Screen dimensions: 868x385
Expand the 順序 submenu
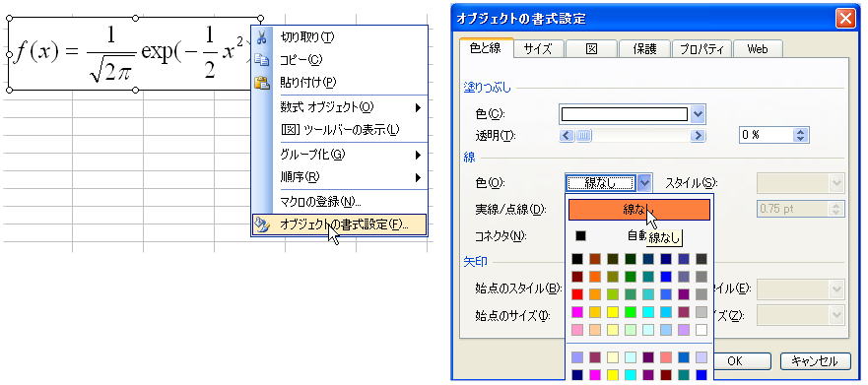tap(419, 177)
